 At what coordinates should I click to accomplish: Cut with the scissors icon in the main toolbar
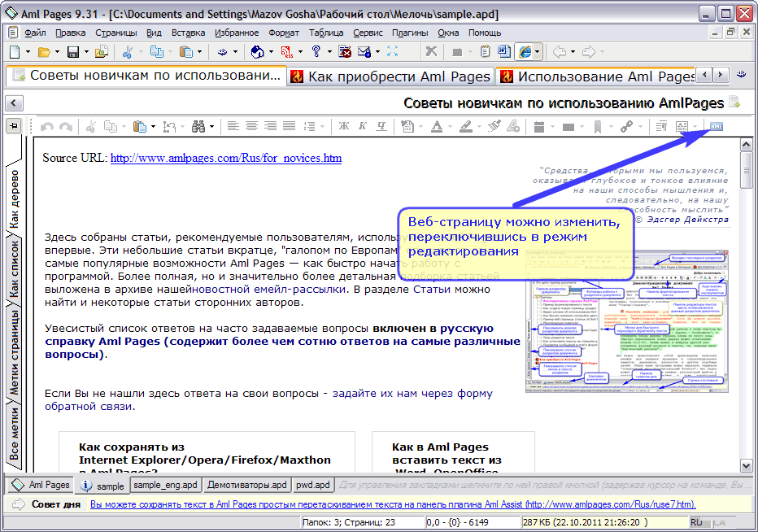click(127, 52)
